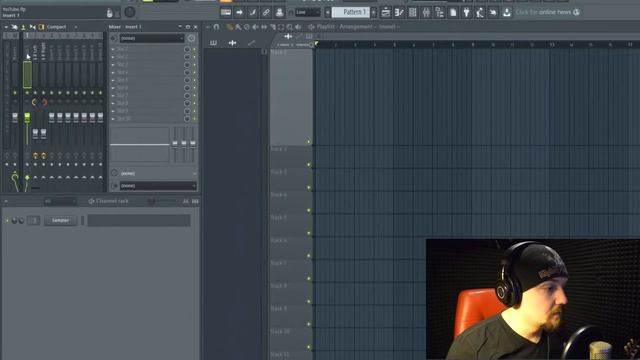Click the Sampler channel button
The image size is (640, 360).
click(60, 220)
